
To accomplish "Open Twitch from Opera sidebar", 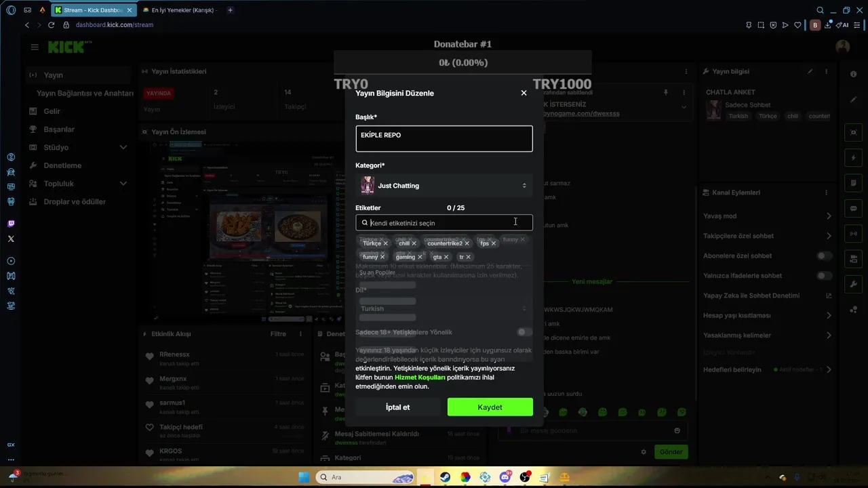I will tap(11, 224).
